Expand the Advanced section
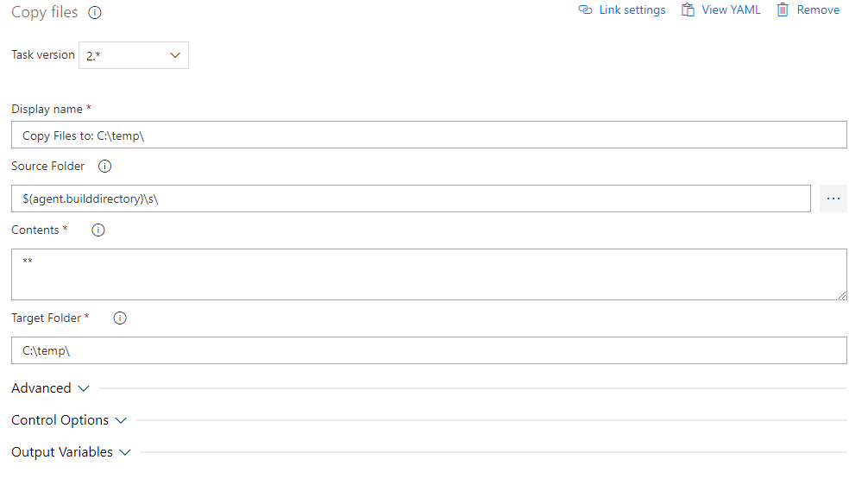 click(x=50, y=388)
